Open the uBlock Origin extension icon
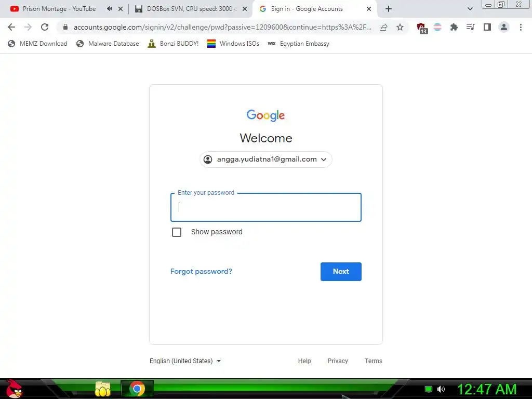Screen dimensions: 532x399 click(x=422, y=28)
